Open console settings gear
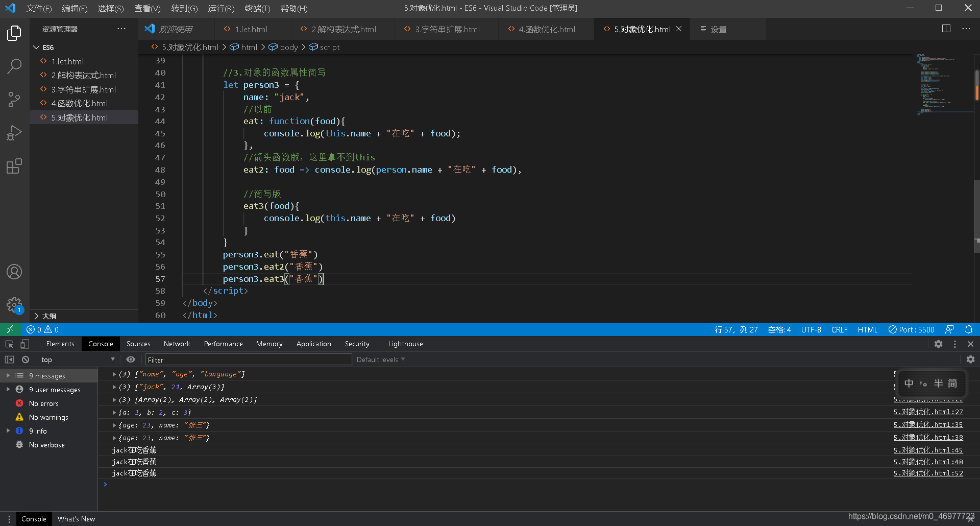This screenshot has height=526, width=980. [970, 360]
